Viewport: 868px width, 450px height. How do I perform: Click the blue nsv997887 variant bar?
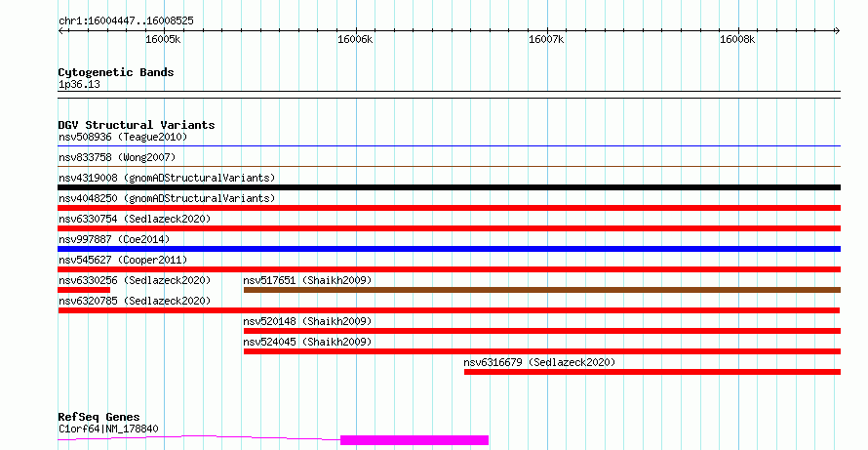tap(449, 249)
